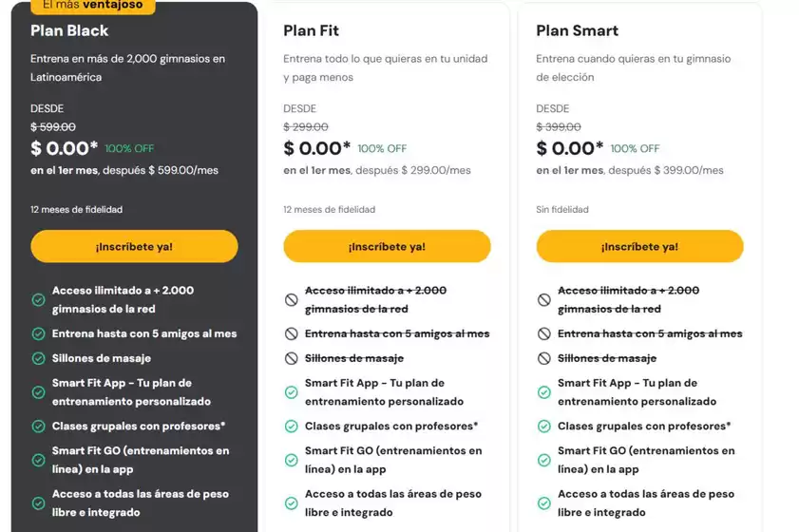This screenshot has width=799, height=532.
Task: Click prohibited icon beside Plan Smart Entrena hasta con 5 amigos
Action: click(x=544, y=333)
